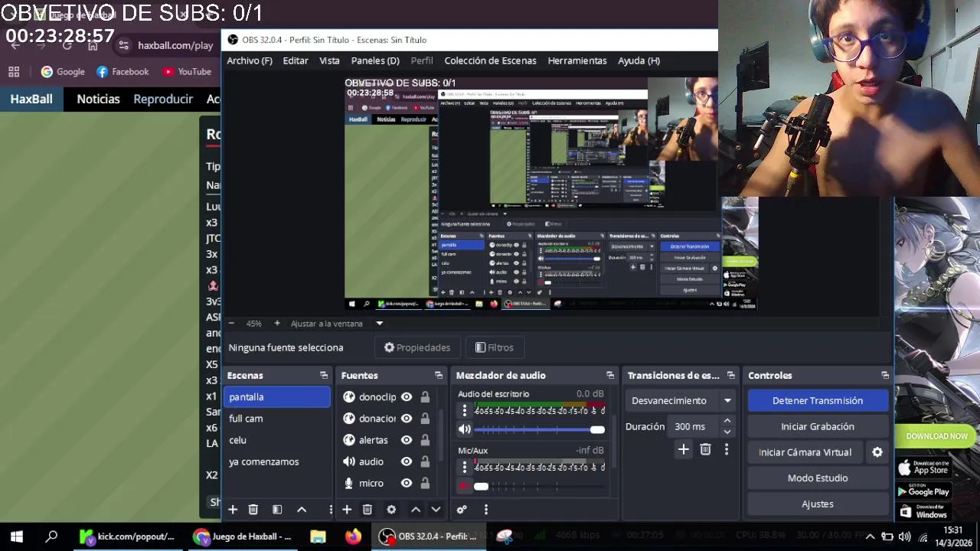
Task: Open the Vista menu
Action: click(x=329, y=60)
